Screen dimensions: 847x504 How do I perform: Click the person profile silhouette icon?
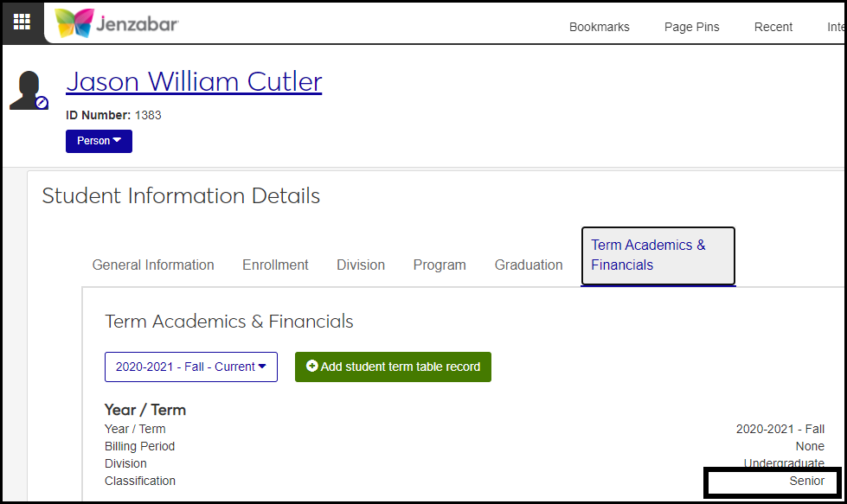coord(26,89)
